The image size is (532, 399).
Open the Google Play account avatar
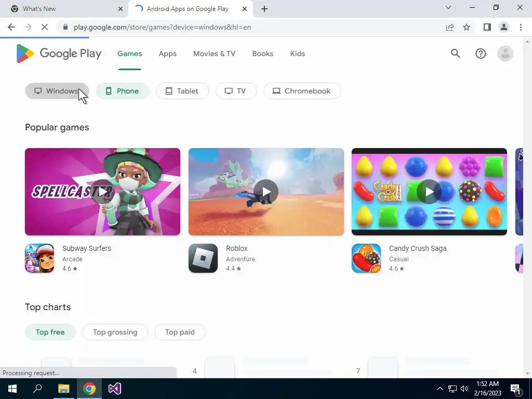pos(505,54)
